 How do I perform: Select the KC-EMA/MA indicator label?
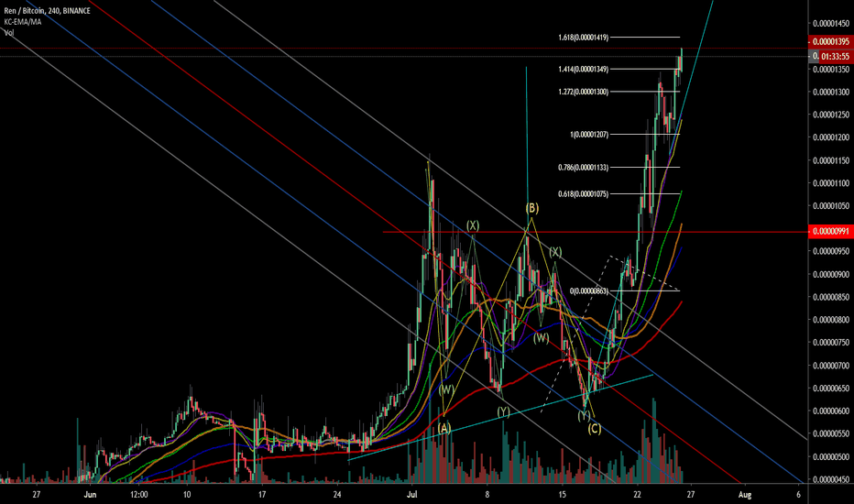pos(22,21)
